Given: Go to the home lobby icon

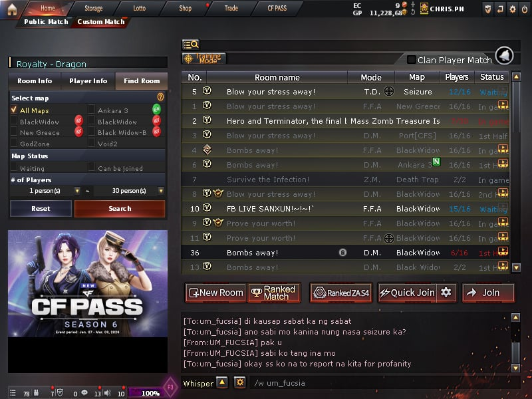Looking at the screenshot, I should point(11,9).
